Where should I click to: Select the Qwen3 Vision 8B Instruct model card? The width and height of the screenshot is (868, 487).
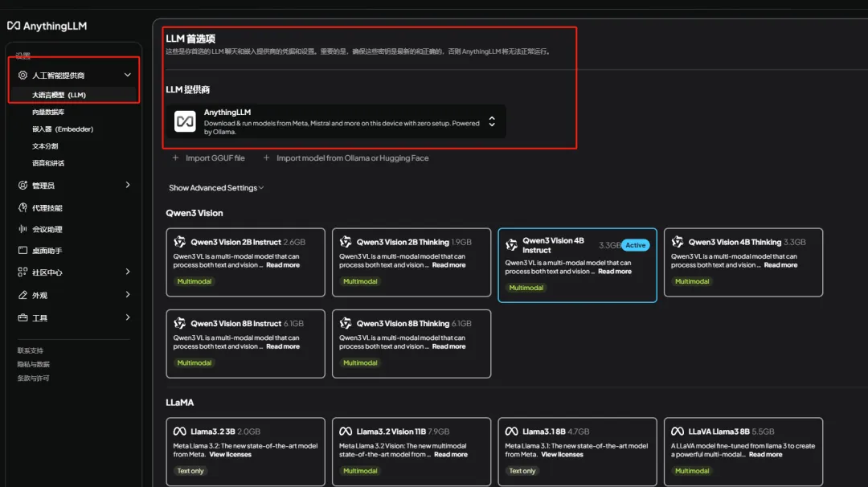[x=245, y=344]
